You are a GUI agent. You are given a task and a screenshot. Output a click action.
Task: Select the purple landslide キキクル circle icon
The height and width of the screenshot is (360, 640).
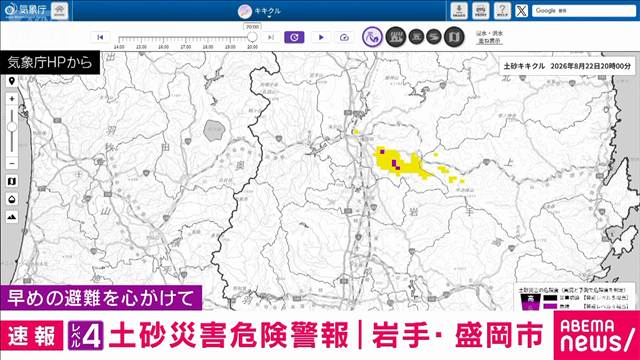point(372,37)
